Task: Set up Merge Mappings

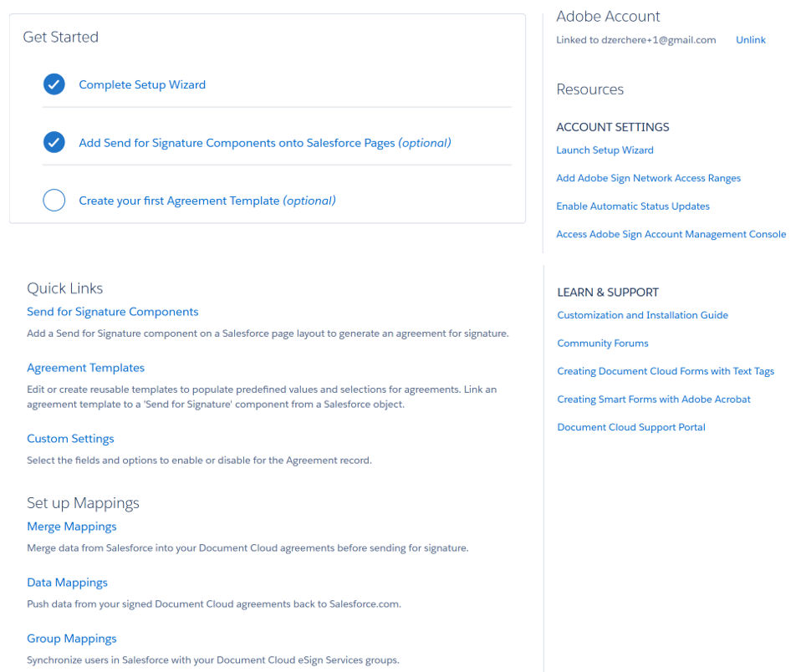Action: pos(72,526)
